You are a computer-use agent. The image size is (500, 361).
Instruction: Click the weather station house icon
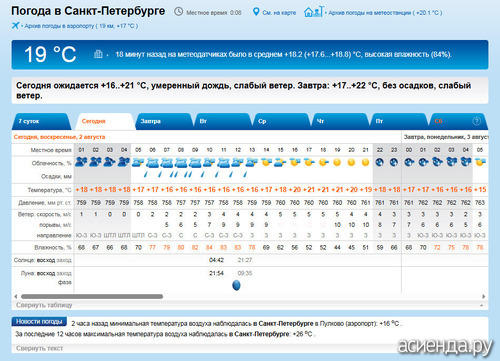tap(314, 12)
